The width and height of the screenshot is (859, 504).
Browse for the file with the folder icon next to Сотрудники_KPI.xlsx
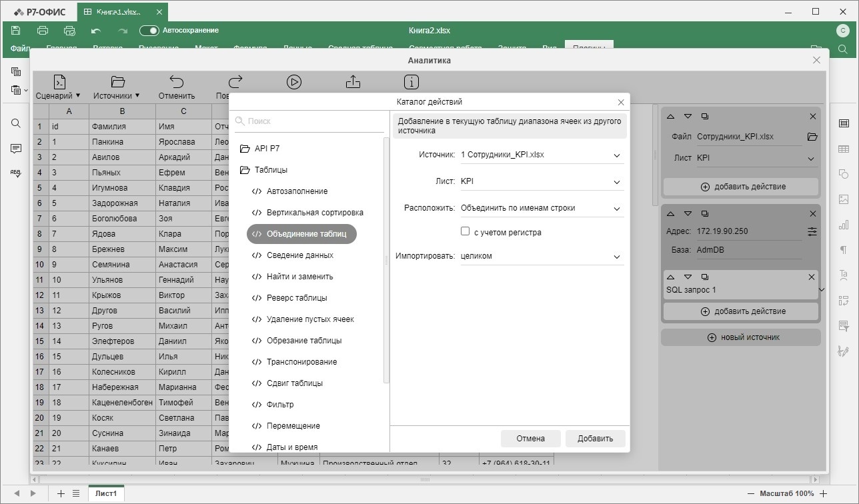(x=812, y=137)
